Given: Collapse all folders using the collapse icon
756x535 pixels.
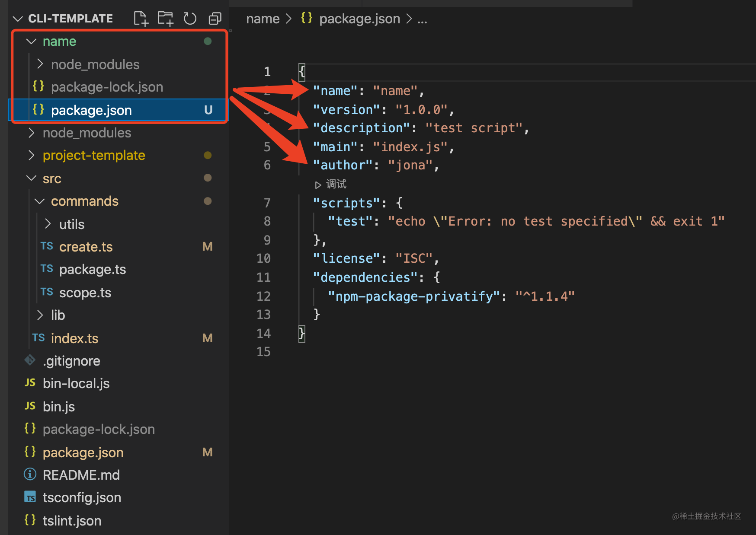Looking at the screenshot, I should [x=215, y=19].
